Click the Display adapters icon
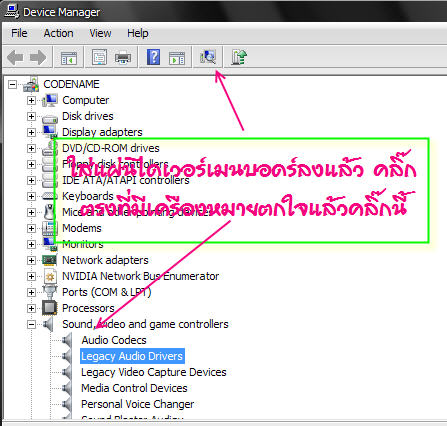This screenshot has height=426, width=447. [50, 132]
